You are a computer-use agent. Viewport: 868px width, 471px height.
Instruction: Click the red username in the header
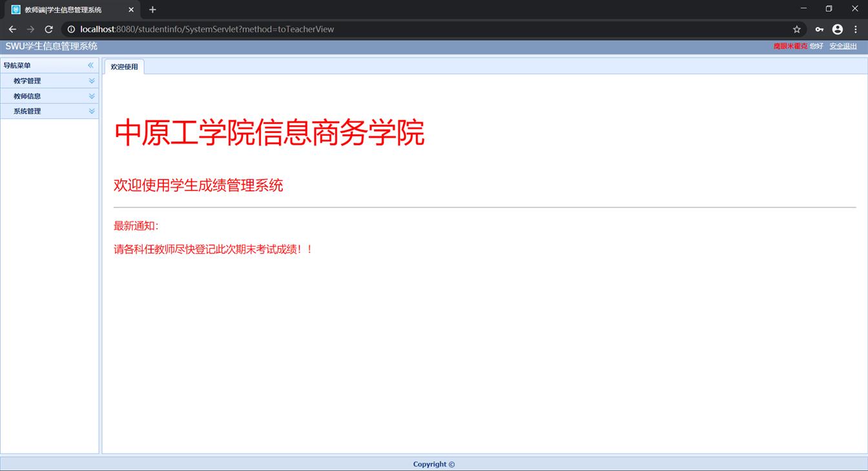coord(790,47)
